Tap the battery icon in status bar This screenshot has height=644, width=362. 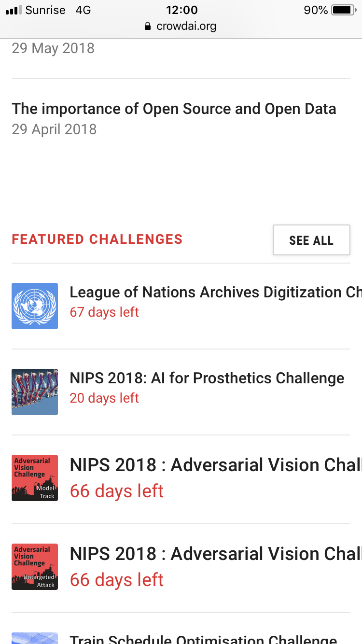(343, 10)
